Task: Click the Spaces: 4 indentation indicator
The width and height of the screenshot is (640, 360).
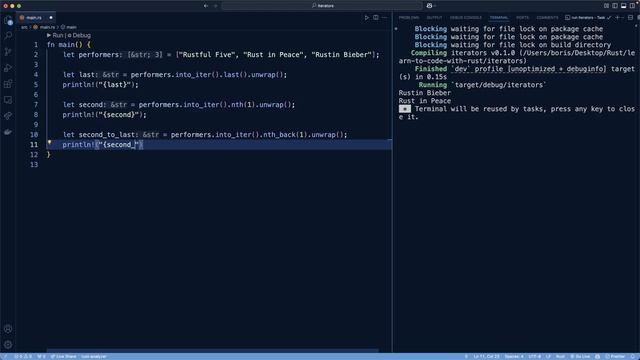Action: (513, 356)
